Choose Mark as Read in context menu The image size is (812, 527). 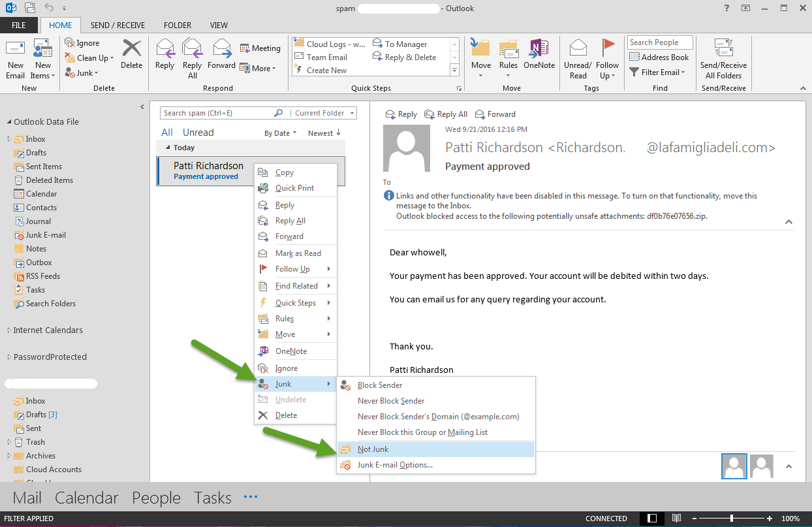(x=295, y=253)
